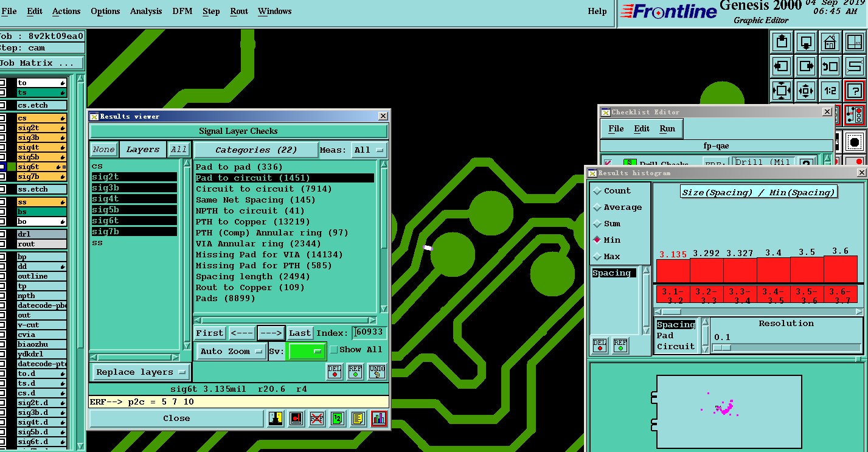Adjust the Resolution slider handle
This screenshot has height=452, width=868.
(x=722, y=347)
